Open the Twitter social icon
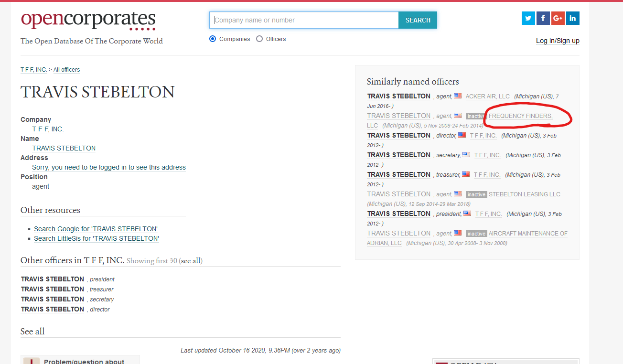Viewport: 623px width, 364px height. 528,19
